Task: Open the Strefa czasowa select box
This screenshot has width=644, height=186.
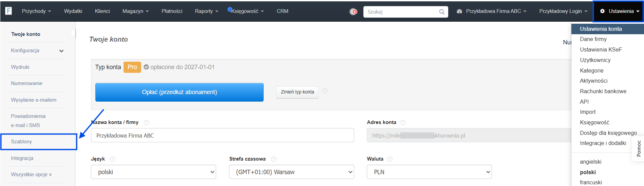Action: (x=291, y=172)
